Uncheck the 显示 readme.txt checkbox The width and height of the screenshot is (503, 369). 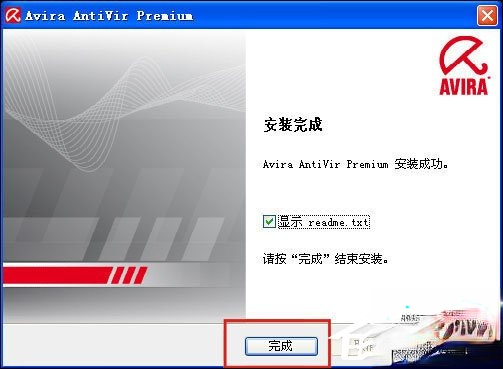(x=269, y=222)
